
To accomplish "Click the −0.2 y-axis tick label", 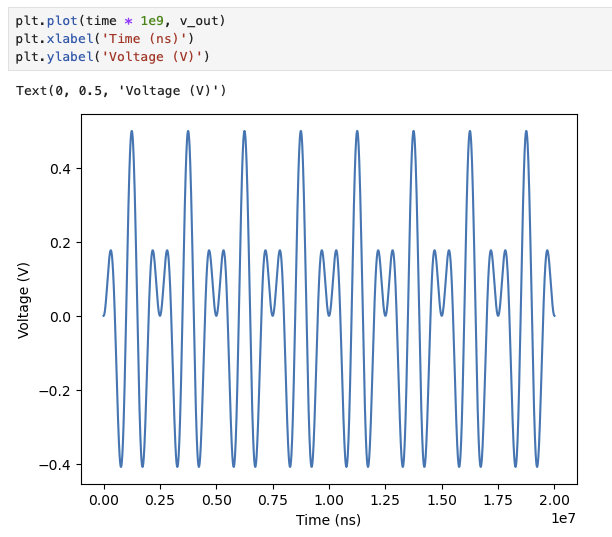I will tap(58, 390).
